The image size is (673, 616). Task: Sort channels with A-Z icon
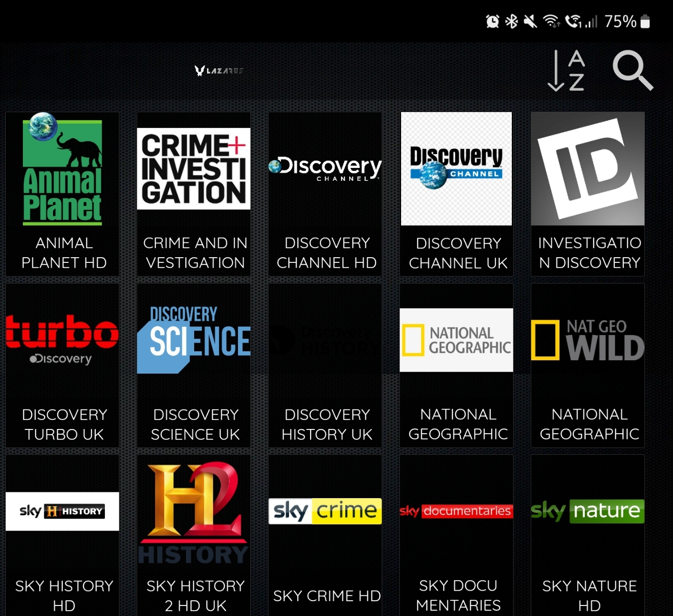coord(566,71)
